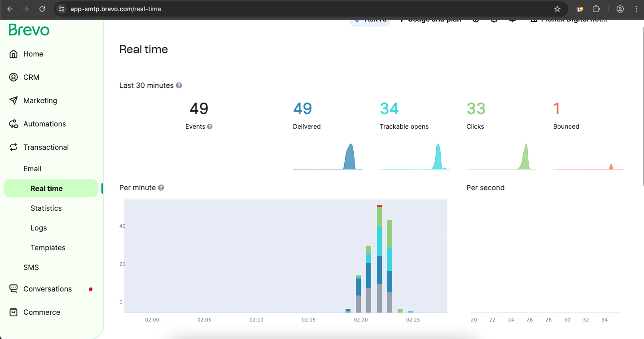The height and width of the screenshot is (339, 644).
Task: Click the Marketing paper-plane icon
Action: (x=14, y=100)
